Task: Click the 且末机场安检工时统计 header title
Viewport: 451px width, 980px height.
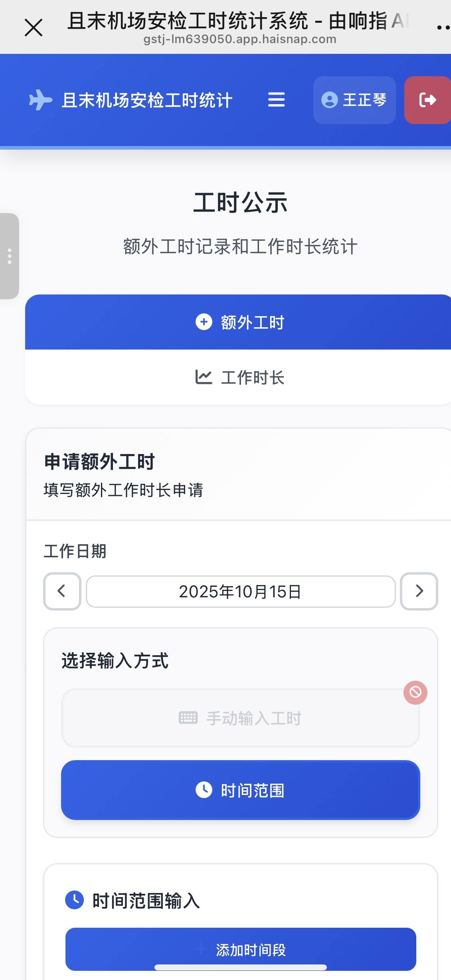Action: (147, 100)
